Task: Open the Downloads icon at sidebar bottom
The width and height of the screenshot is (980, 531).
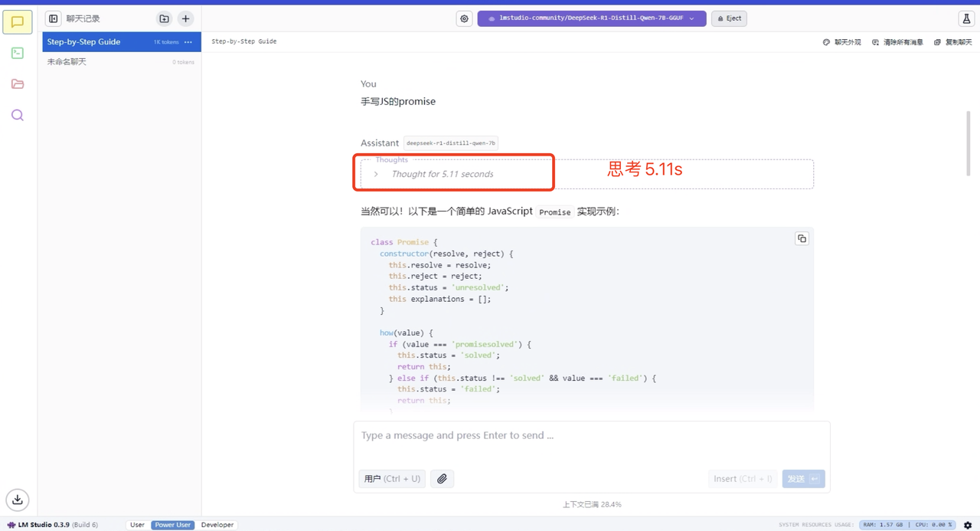Action: pos(18,500)
